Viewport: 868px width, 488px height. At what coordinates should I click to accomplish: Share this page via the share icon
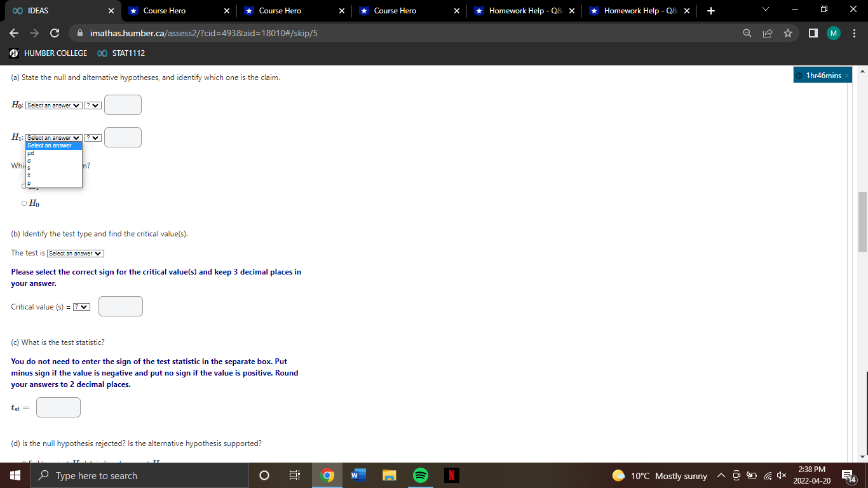pyautogui.click(x=767, y=33)
